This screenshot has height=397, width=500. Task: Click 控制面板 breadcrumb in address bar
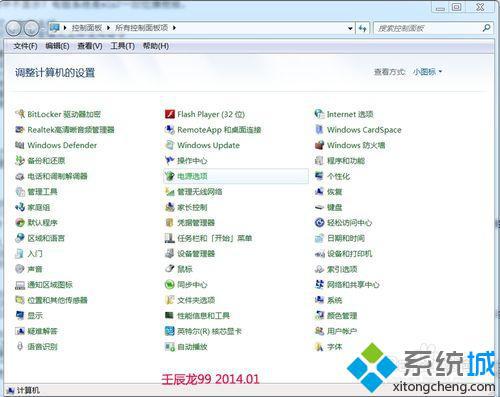(87, 28)
